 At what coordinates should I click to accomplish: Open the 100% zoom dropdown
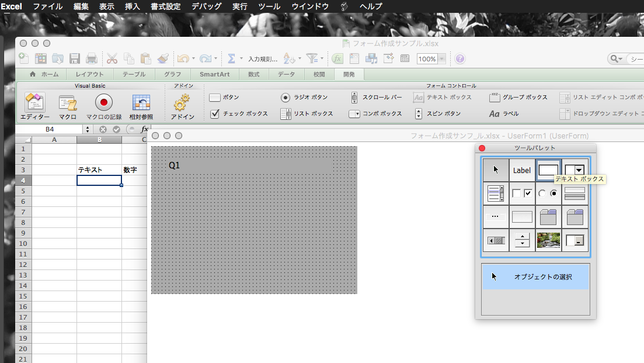[x=441, y=59]
